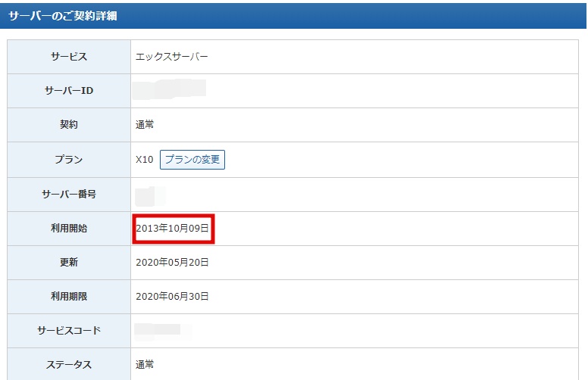This screenshot has height=380, width=588.
Task: Click the サーバー番号 row label
Action: click(69, 194)
